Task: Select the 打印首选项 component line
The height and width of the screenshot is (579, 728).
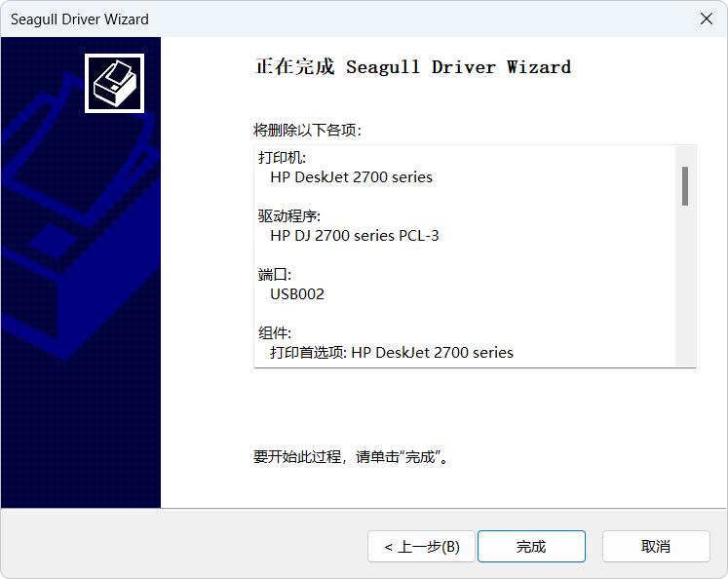Action: (x=392, y=353)
